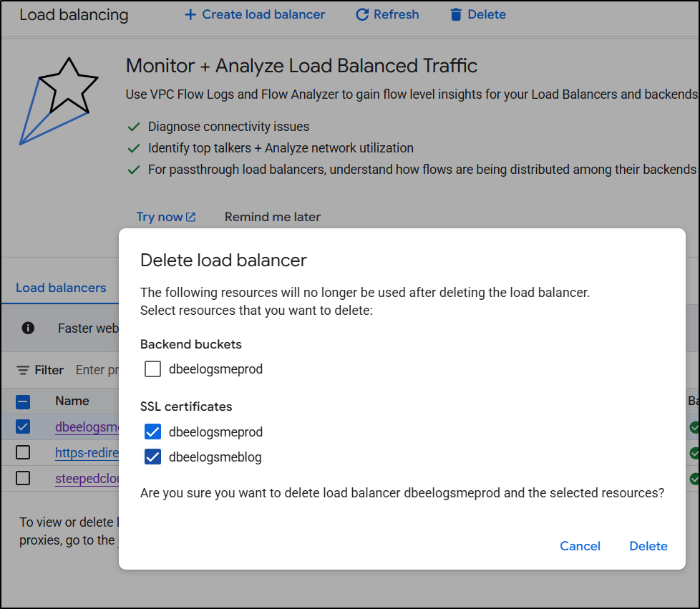This screenshot has width=700, height=609.
Task: Click the Refresh icon in toolbar
Action: (362, 14)
